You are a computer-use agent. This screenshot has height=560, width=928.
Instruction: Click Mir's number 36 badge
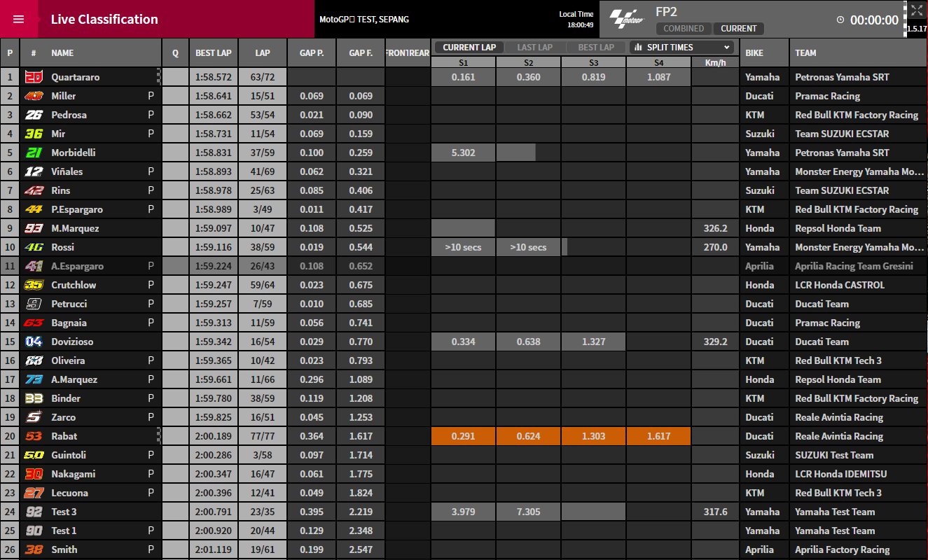[x=34, y=134]
